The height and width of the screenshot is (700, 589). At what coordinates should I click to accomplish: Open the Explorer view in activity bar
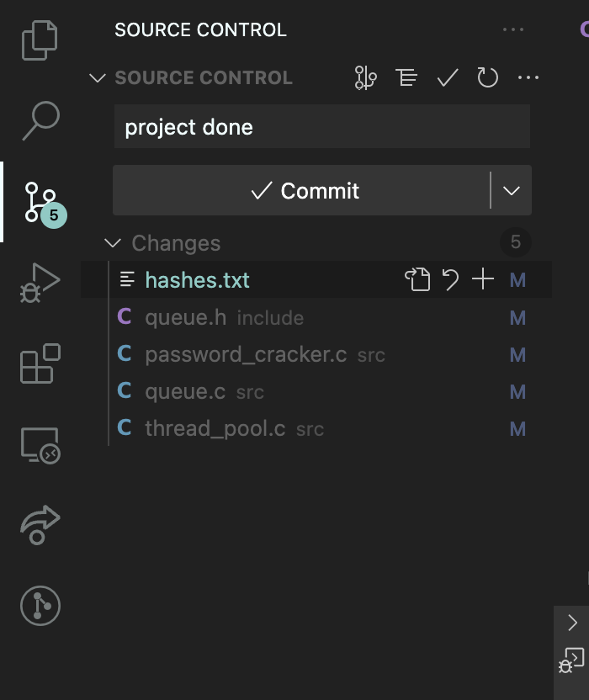[40, 40]
